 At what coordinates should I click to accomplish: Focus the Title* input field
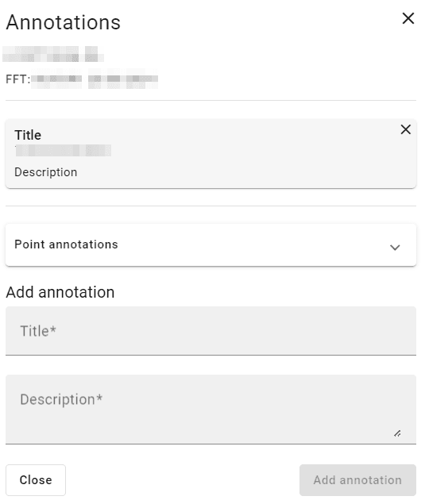coord(211,331)
